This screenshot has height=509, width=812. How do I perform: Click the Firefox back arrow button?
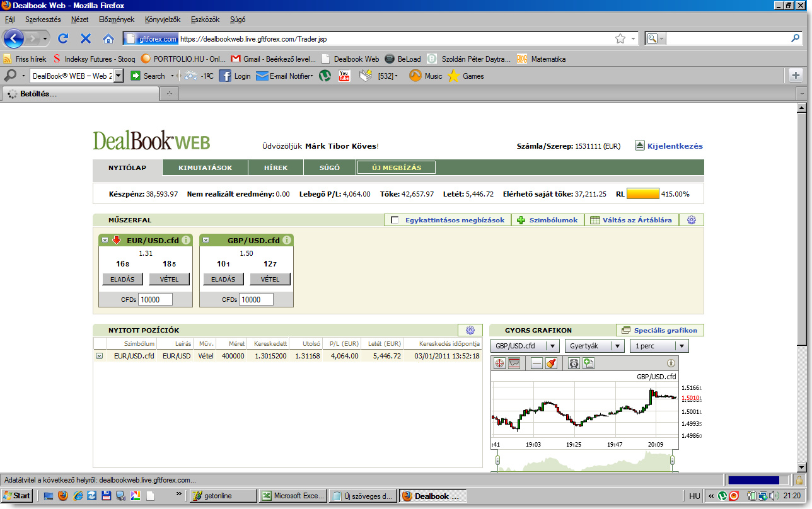pyautogui.click(x=13, y=38)
